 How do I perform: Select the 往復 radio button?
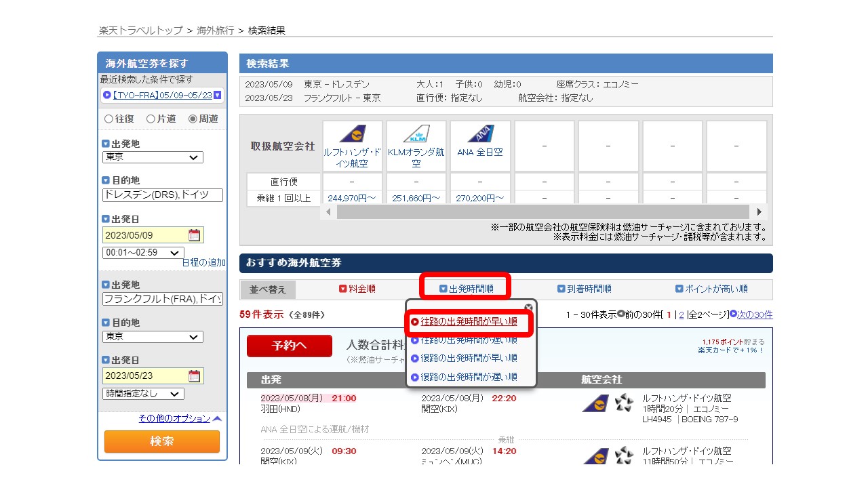click(x=108, y=119)
